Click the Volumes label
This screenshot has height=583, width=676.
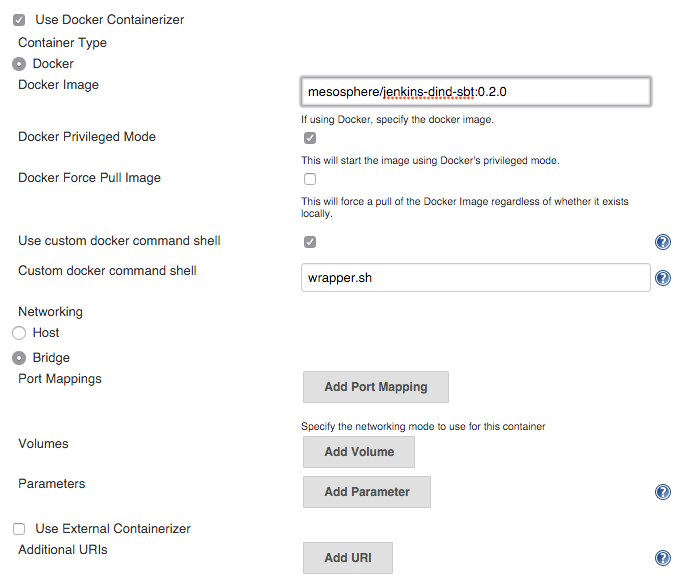(43, 443)
